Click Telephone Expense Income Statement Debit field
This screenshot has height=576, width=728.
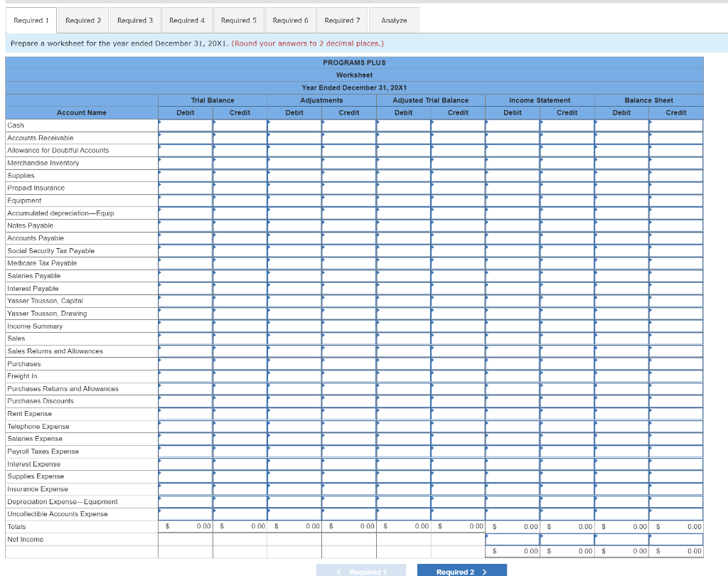pos(513,427)
